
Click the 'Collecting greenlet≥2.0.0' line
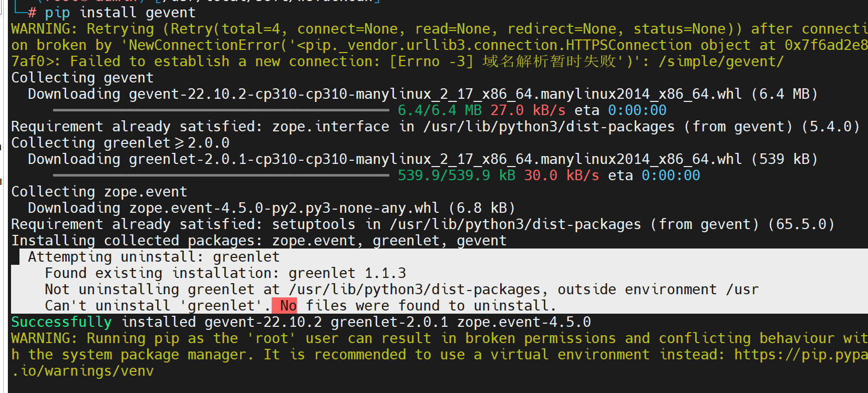pos(120,143)
